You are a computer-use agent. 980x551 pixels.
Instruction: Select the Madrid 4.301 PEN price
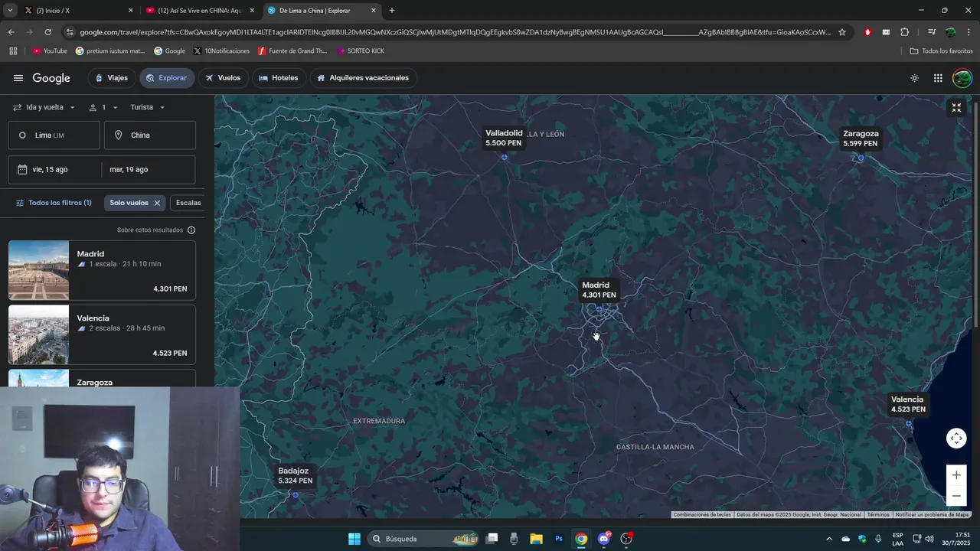(170, 289)
